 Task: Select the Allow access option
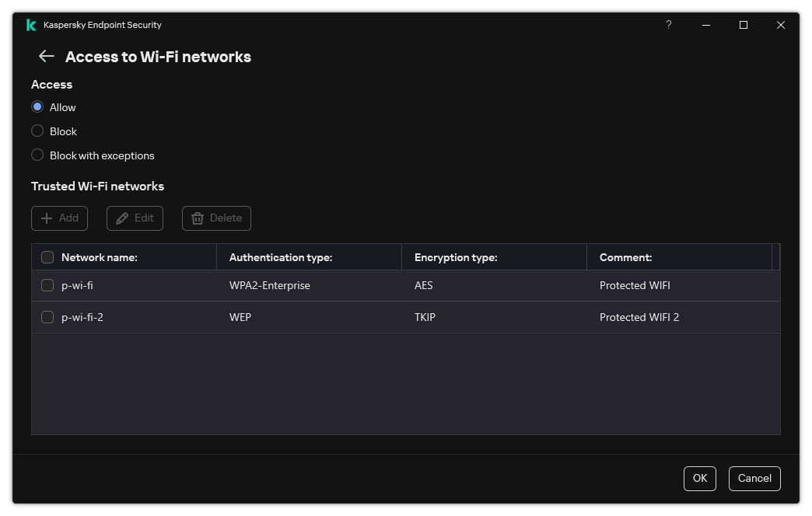[x=37, y=106]
